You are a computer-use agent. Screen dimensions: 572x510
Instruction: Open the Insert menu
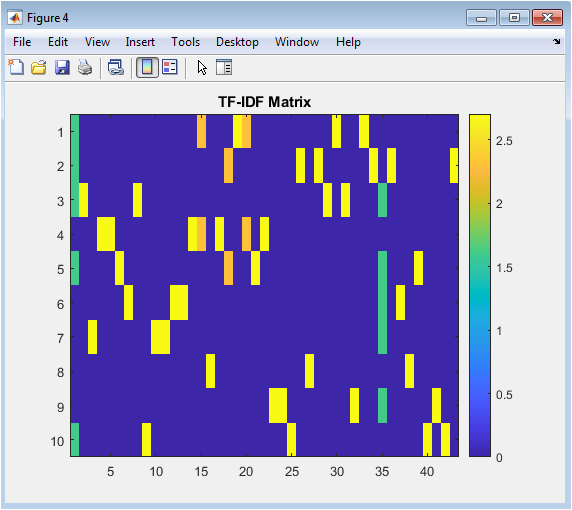(140, 42)
